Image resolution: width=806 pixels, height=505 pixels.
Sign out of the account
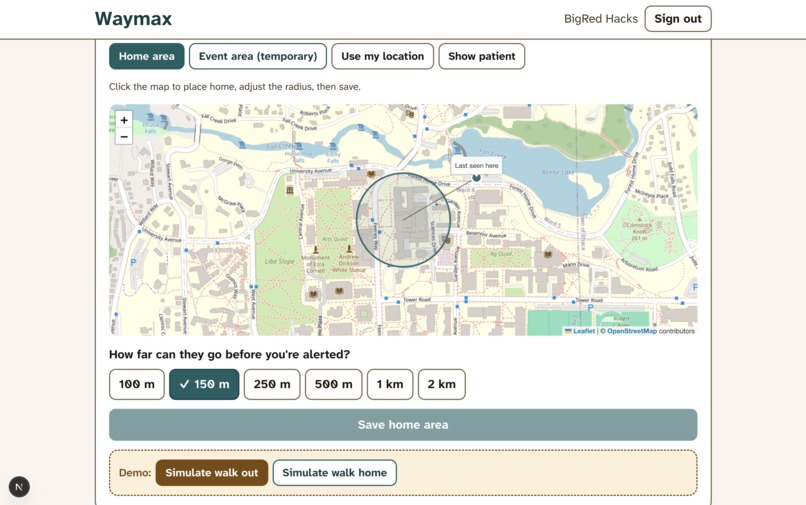[x=678, y=19]
